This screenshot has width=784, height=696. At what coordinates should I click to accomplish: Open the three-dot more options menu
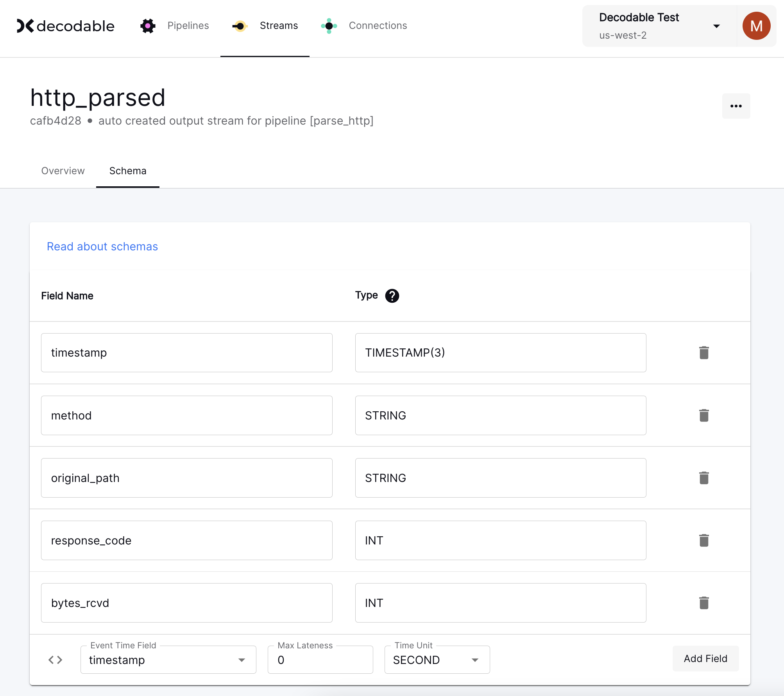point(736,106)
